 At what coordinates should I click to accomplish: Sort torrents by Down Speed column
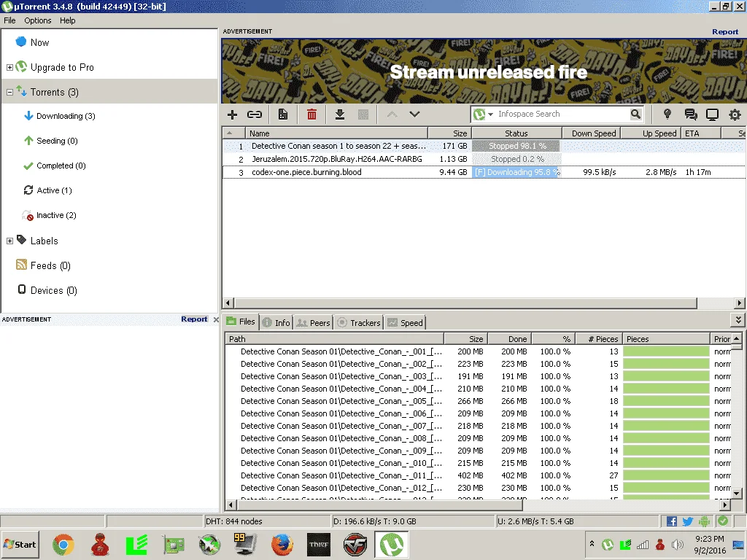coord(592,133)
